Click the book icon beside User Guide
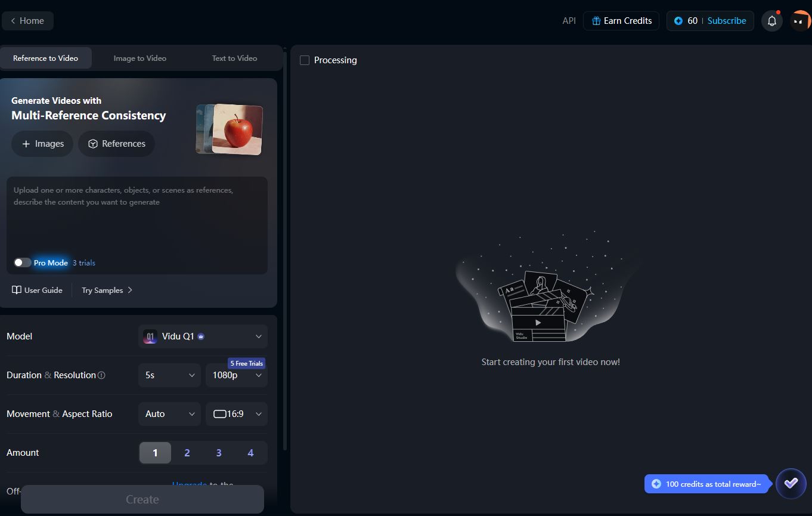812x516 pixels. coord(17,290)
